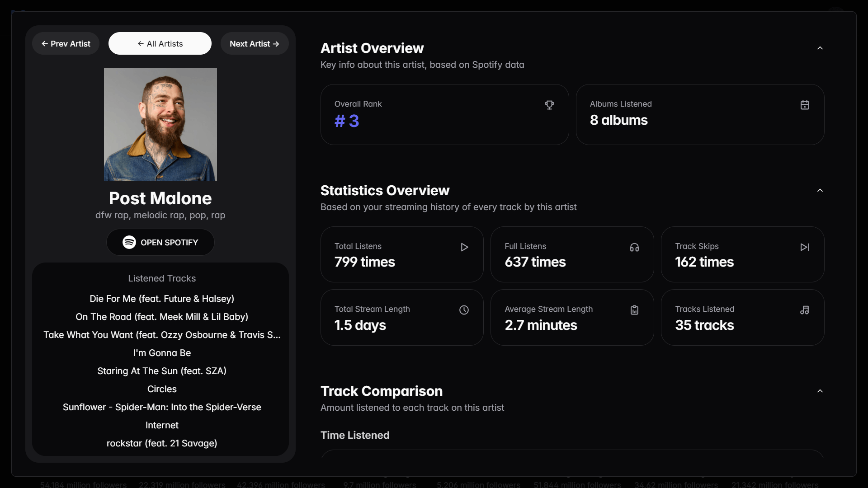The width and height of the screenshot is (868, 488).
Task: Click the music note icon in Tracks Listened card
Action: coord(805,310)
